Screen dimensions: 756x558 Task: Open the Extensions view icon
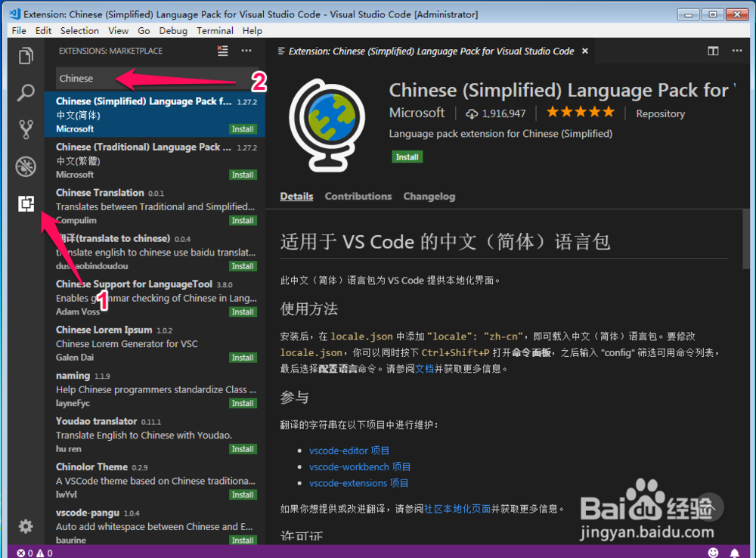(x=26, y=203)
